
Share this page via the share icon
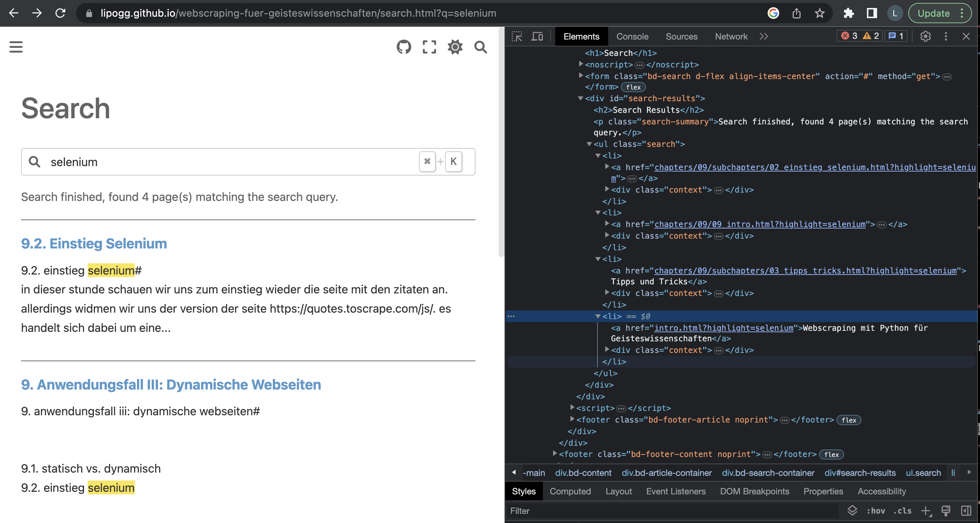(x=796, y=13)
